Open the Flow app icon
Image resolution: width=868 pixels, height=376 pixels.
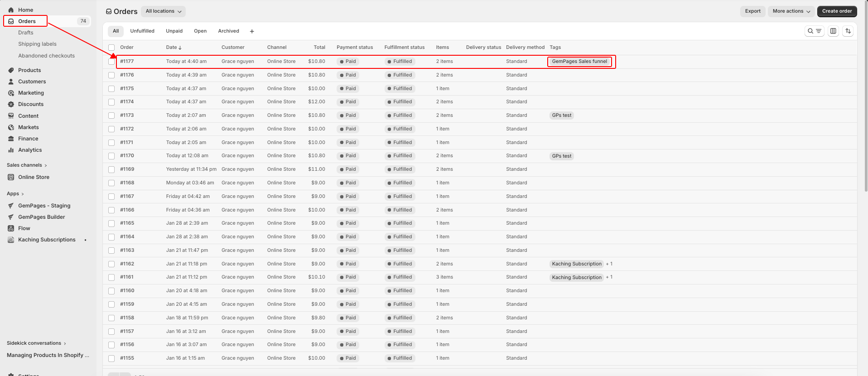point(11,228)
